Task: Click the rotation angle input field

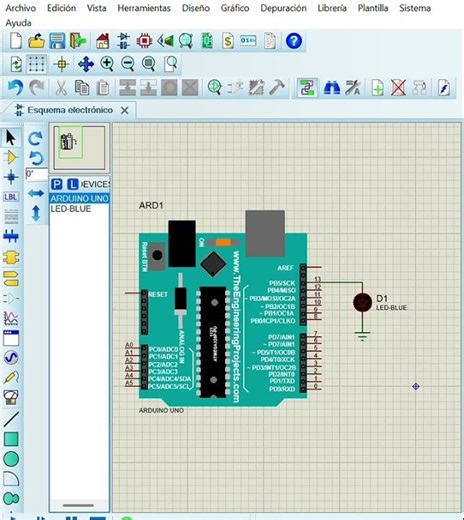Action: pos(37,174)
